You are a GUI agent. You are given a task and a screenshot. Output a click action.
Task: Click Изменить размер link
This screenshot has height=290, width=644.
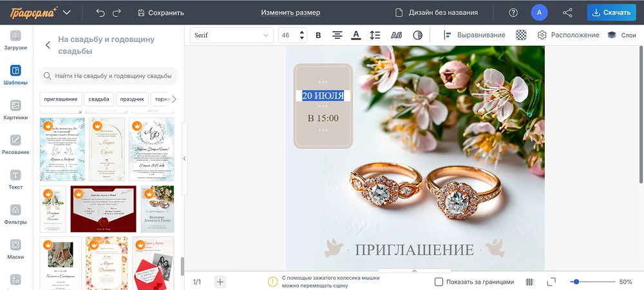[x=290, y=12]
